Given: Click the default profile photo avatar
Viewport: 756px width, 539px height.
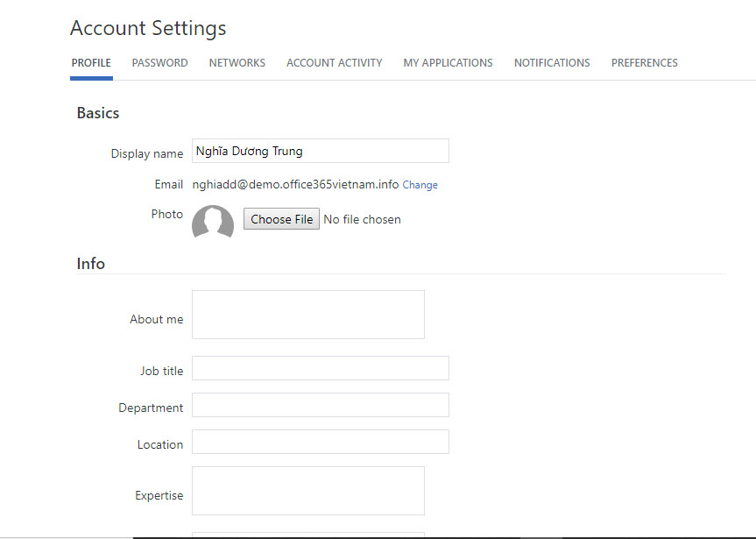Looking at the screenshot, I should click(x=213, y=222).
